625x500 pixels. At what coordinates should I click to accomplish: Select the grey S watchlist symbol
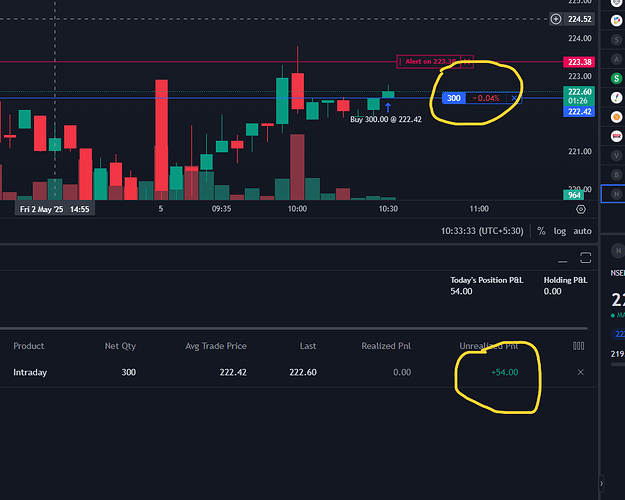(617, 39)
